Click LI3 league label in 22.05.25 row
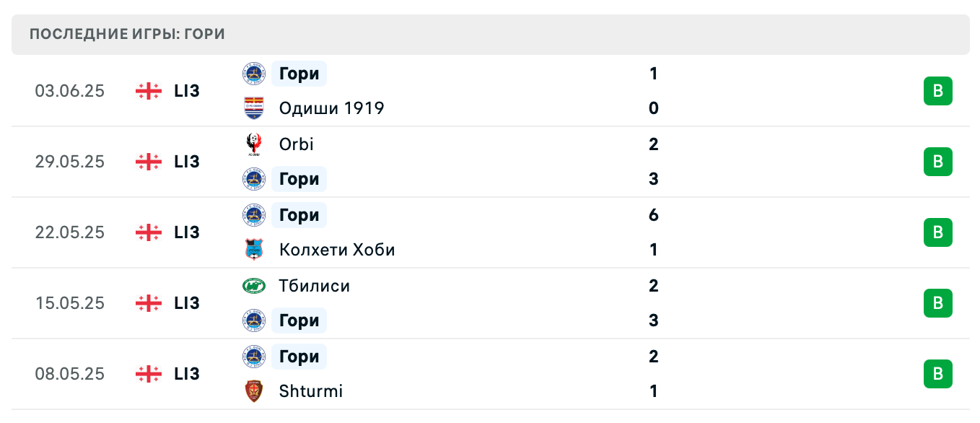 point(187,232)
